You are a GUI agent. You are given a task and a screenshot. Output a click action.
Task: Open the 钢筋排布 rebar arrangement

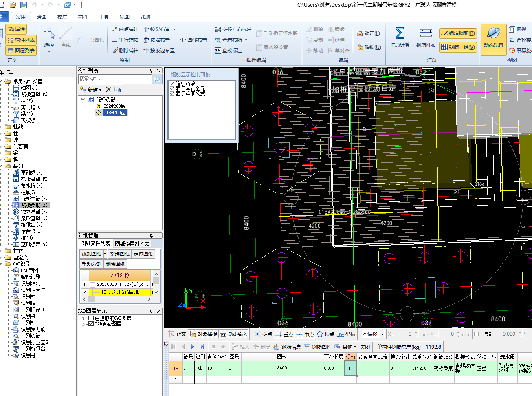tap(426, 38)
